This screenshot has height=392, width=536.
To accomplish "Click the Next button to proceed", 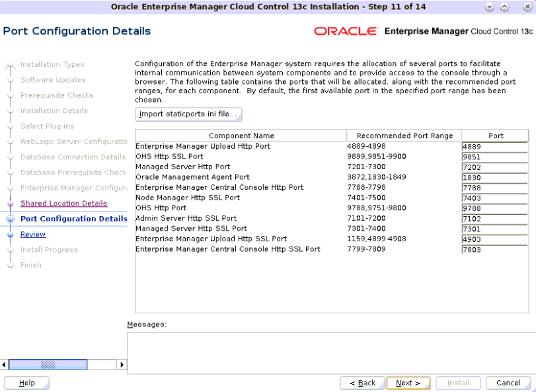I will coord(408,383).
